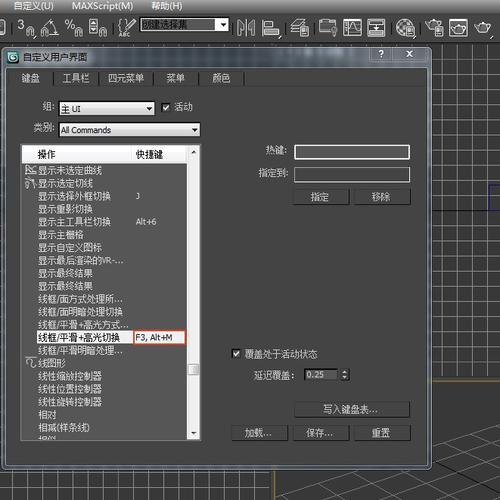The image size is (500, 500).
Task: Select the 显示未选定曲线 row icon
Action: [x=30, y=170]
